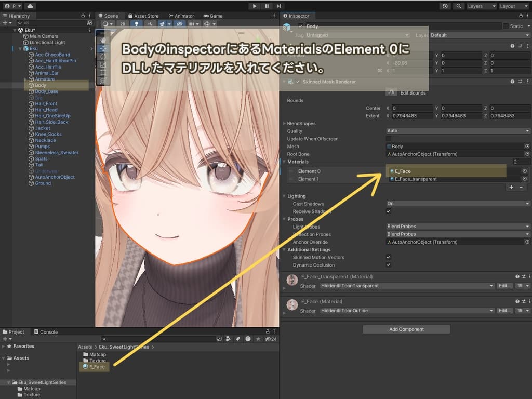Screen dimensions: 532x399
Task: Click the object picker circle for Element 0
Action: pos(525,171)
